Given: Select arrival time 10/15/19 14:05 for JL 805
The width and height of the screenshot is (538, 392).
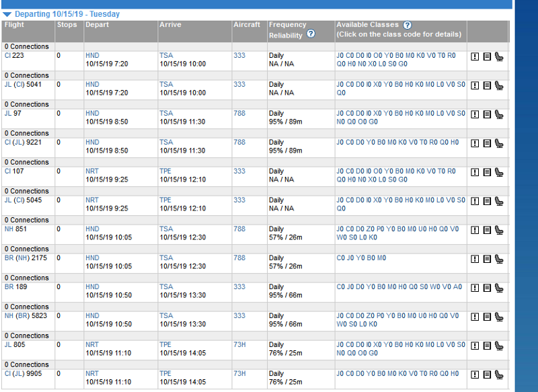Looking at the screenshot, I should click(182, 353).
